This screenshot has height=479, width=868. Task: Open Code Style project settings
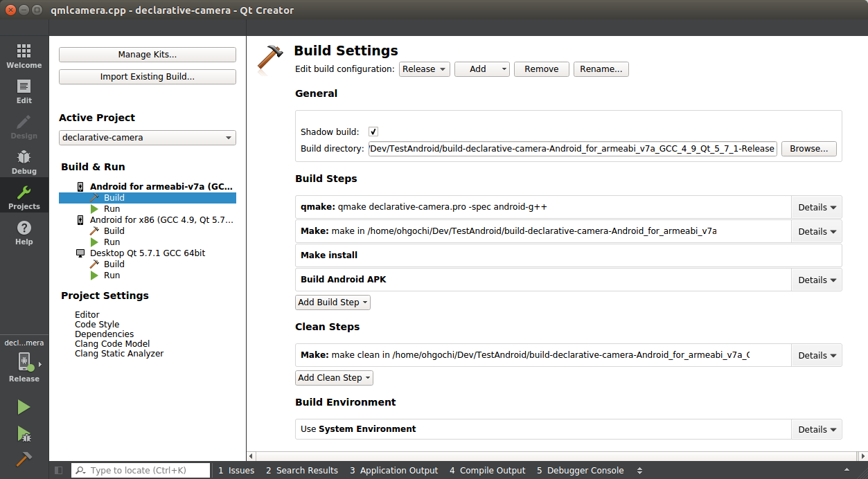[97, 325]
